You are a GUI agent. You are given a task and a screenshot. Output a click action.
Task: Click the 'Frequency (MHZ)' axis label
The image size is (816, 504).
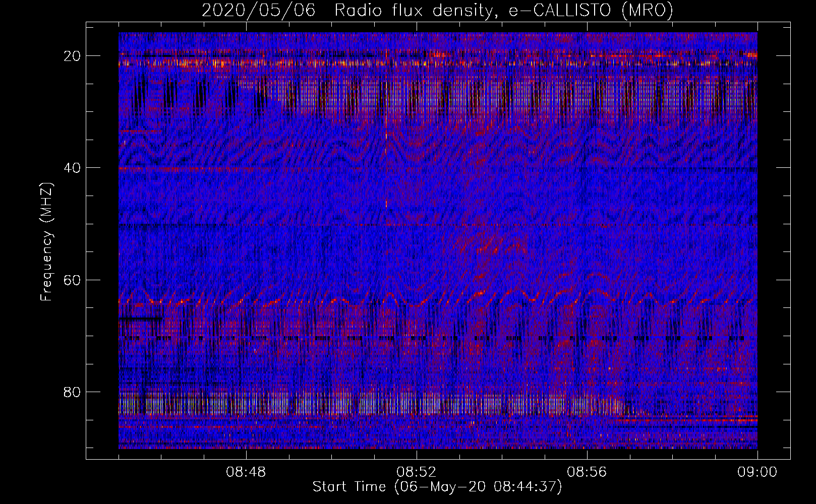46,241
